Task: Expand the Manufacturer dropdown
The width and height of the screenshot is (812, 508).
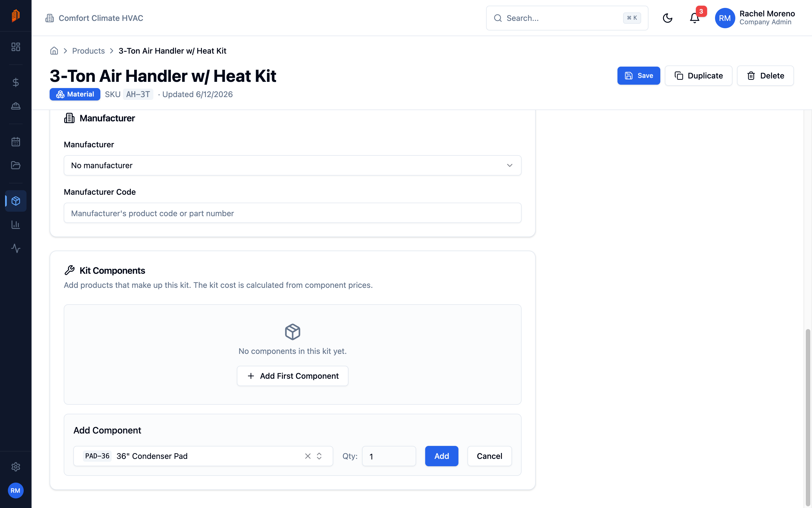Action: (292, 165)
